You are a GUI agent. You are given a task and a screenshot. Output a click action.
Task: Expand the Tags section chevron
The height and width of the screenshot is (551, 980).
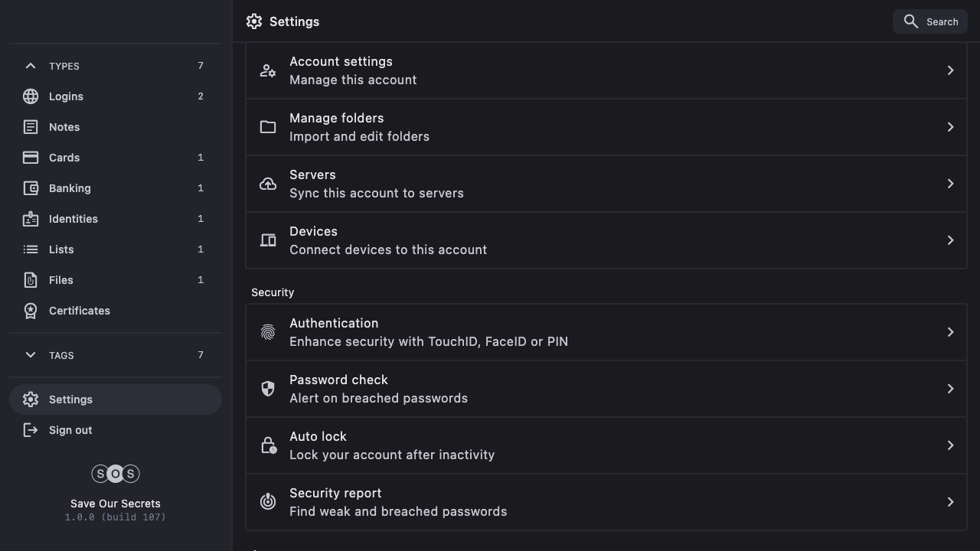point(31,355)
